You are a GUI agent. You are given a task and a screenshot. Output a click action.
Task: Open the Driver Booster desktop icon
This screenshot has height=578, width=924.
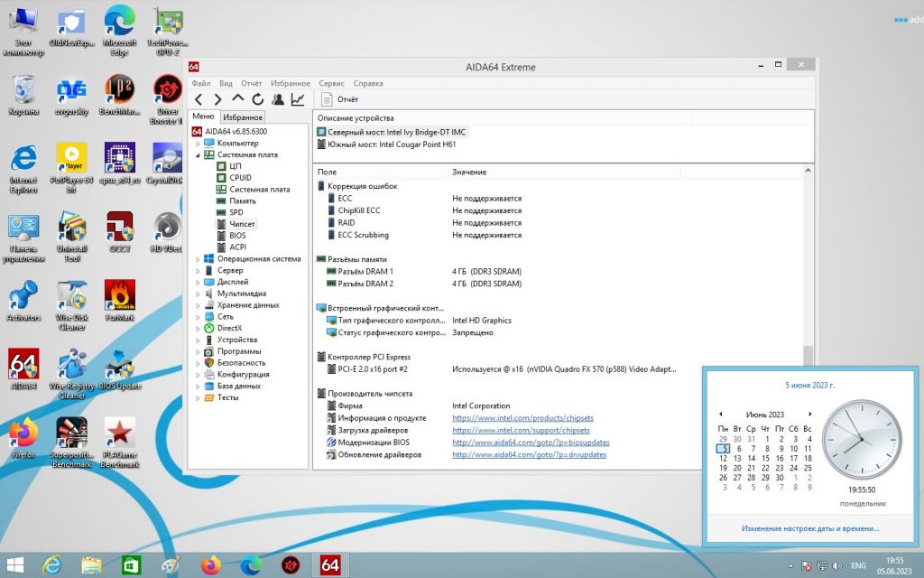tap(167, 99)
